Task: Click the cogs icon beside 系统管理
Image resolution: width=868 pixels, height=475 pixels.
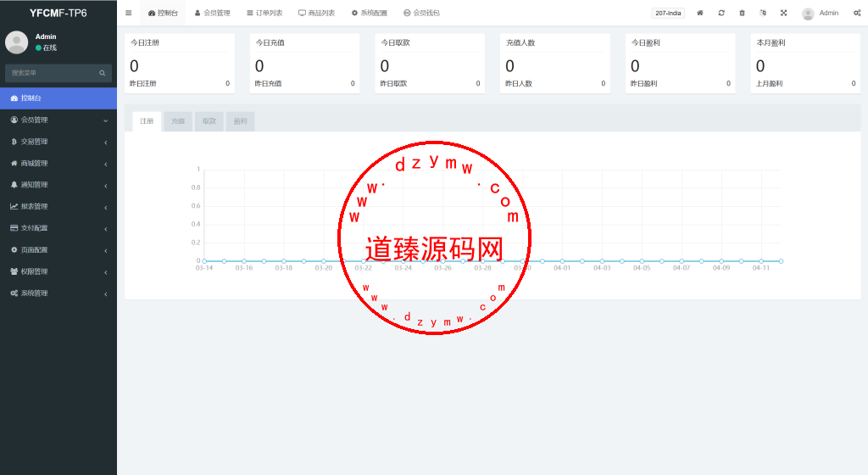Action: coord(14,293)
